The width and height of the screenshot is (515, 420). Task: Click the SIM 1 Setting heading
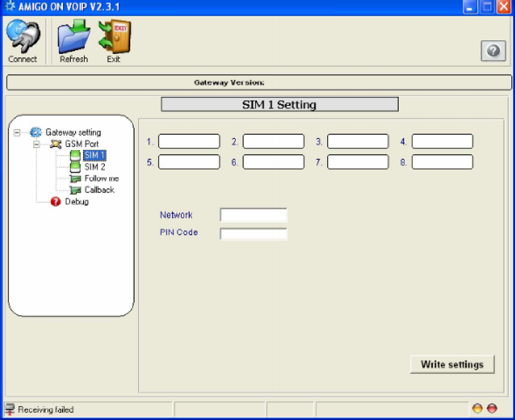tap(279, 104)
